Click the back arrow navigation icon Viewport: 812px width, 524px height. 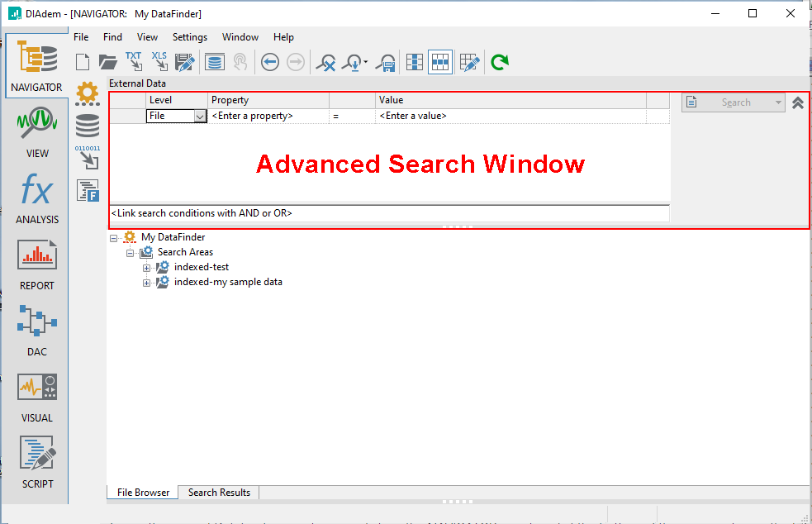(x=269, y=62)
